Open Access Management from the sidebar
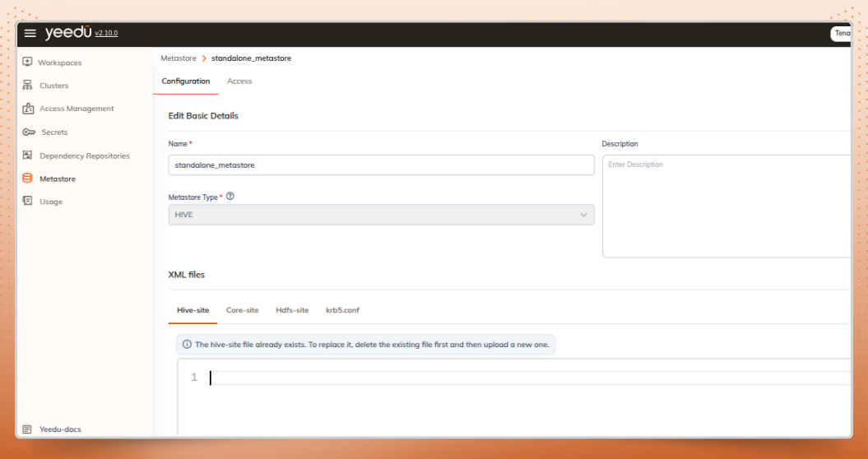The width and height of the screenshot is (868, 459). pyautogui.click(x=77, y=109)
